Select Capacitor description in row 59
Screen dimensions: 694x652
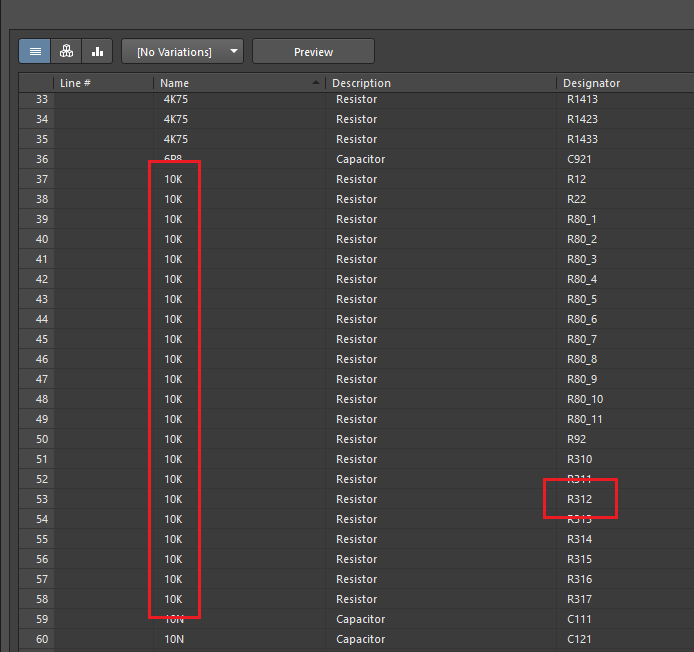pos(360,619)
